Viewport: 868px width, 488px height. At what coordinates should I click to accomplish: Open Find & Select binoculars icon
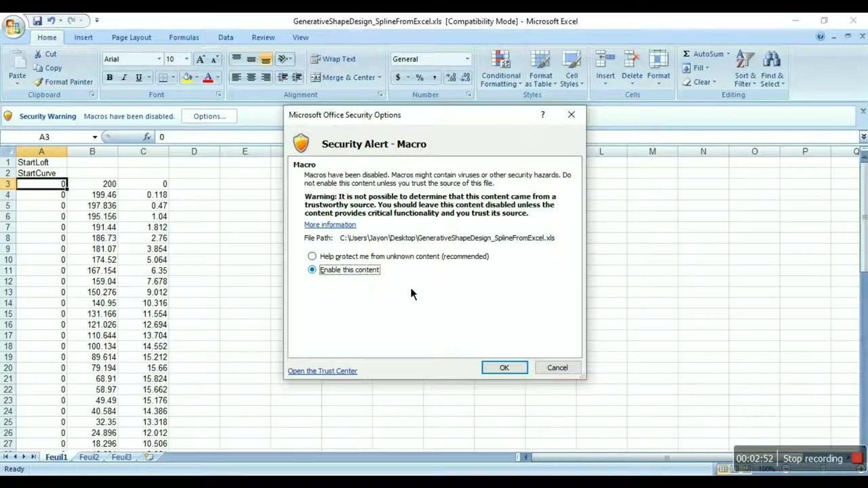point(772,60)
